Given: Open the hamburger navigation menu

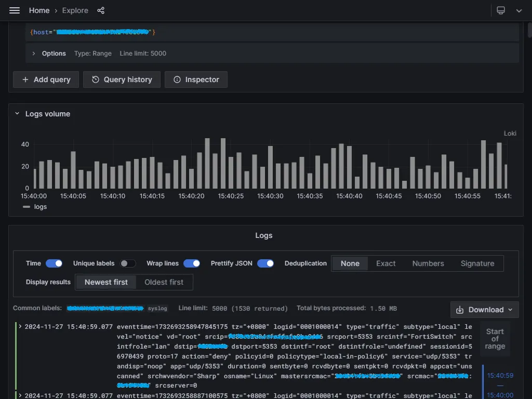Looking at the screenshot, I should (14, 10).
